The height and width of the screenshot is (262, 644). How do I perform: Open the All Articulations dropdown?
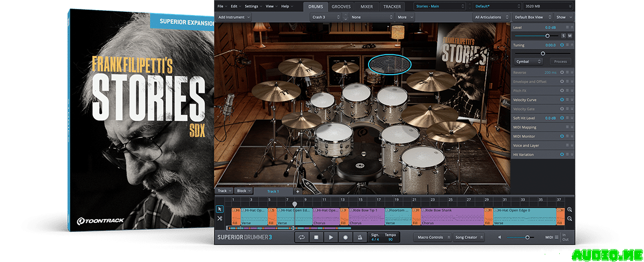tap(492, 17)
